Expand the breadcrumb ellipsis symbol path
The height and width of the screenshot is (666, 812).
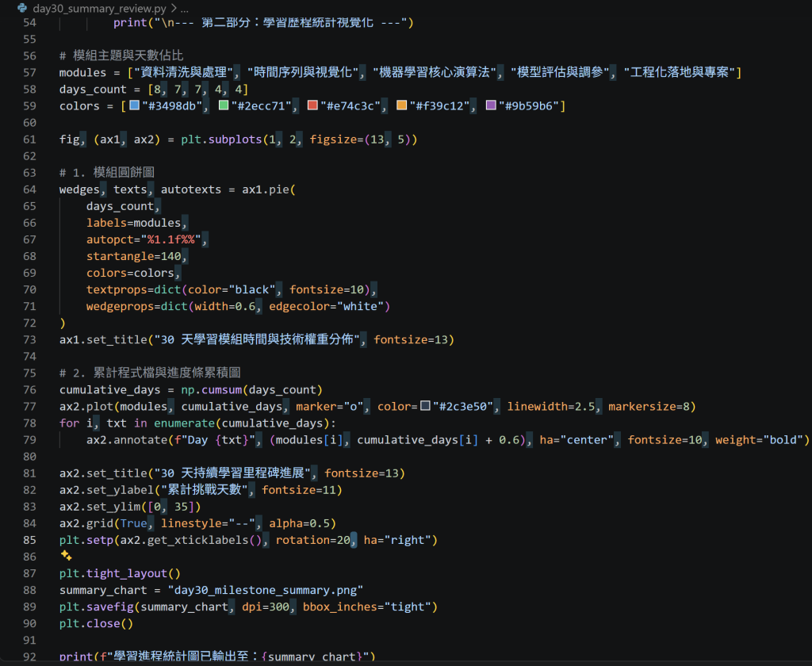(184, 9)
